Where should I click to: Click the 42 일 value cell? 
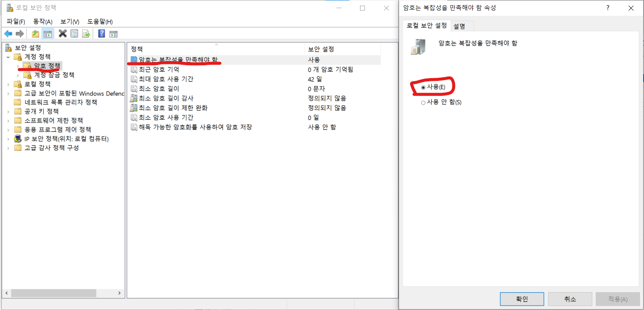pos(315,79)
